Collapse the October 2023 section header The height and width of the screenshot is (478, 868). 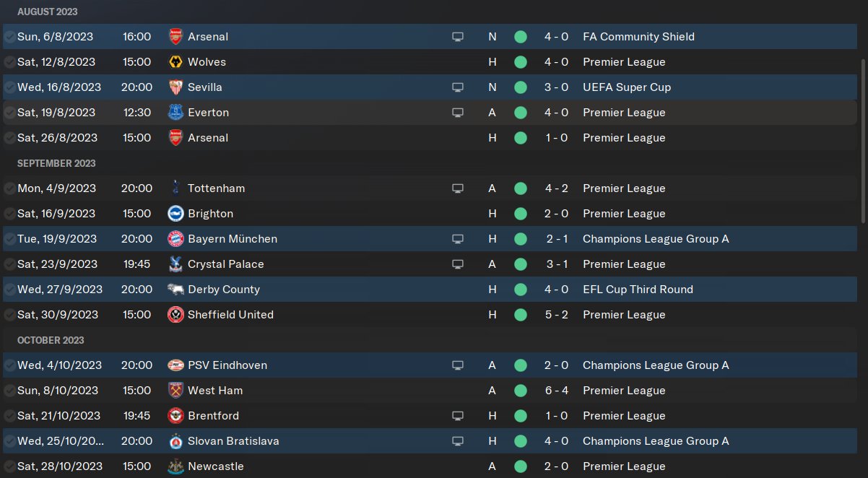[x=51, y=340]
